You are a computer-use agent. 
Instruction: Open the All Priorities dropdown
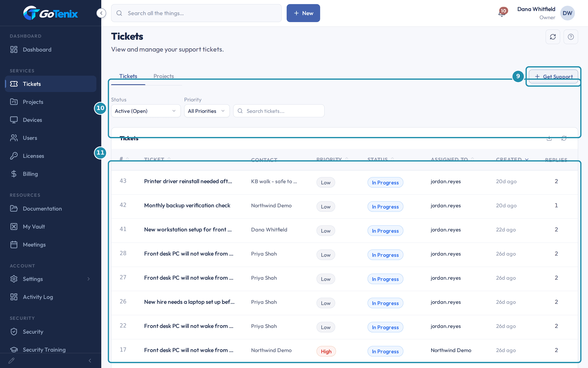(207, 111)
